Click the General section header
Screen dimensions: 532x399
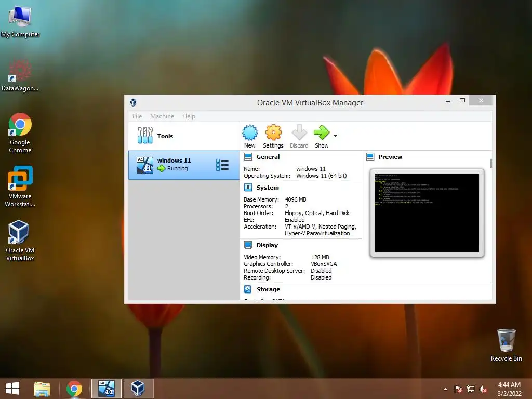tap(268, 157)
